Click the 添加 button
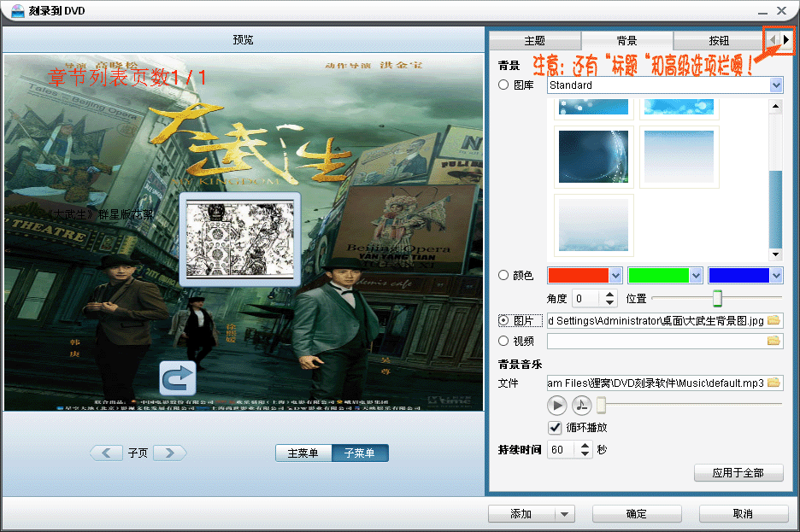 (521, 514)
